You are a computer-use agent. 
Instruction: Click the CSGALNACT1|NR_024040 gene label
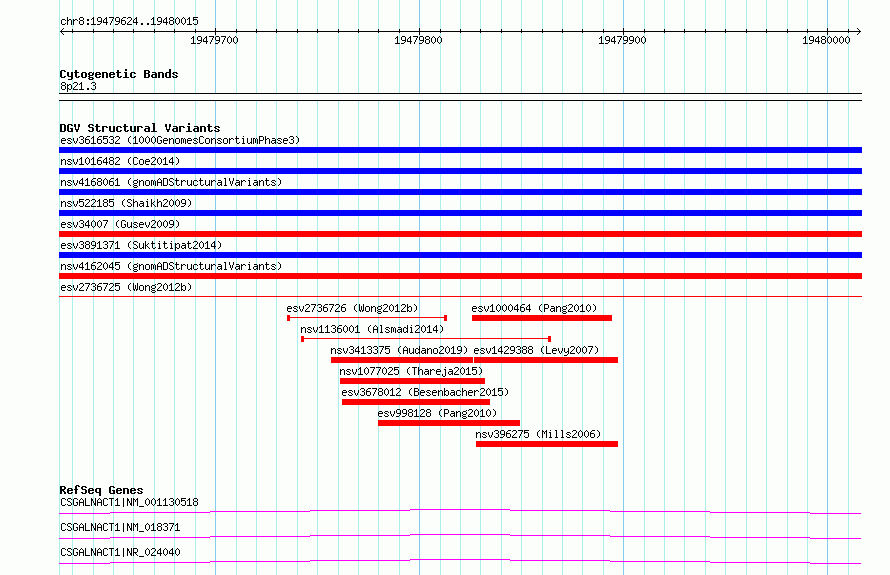[x=120, y=552]
